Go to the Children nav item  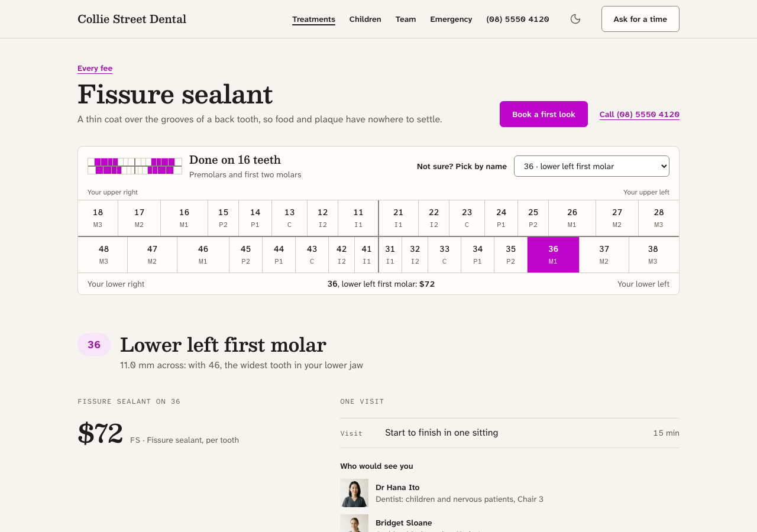tap(365, 19)
